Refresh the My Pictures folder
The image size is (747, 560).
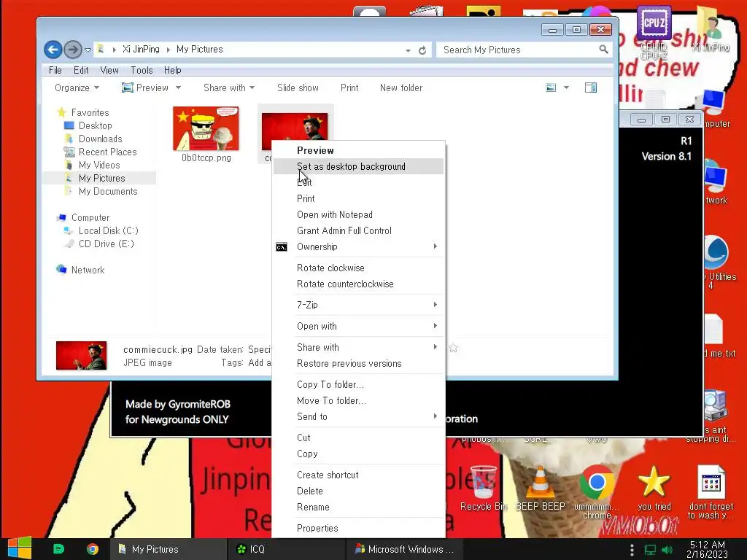click(422, 50)
